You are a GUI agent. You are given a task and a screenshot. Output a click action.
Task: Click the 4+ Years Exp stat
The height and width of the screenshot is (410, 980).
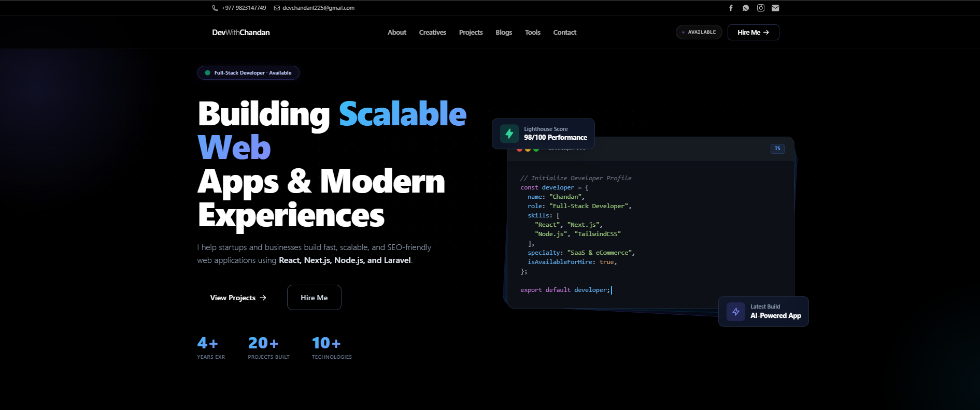[211, 347]
